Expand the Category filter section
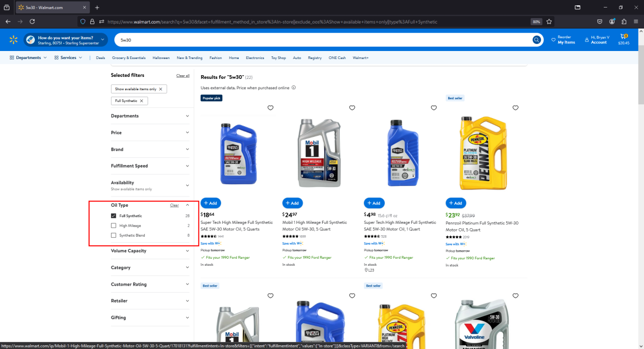 [150, 267]
